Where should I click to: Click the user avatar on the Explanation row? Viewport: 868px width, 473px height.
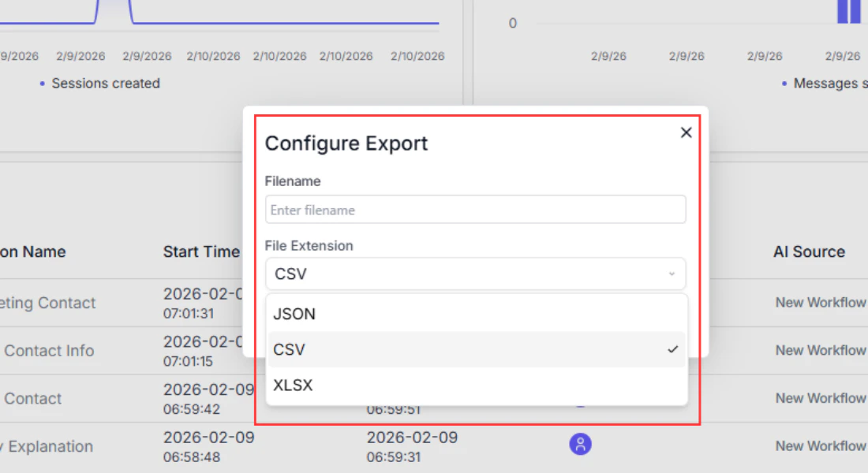pos(580,444)
